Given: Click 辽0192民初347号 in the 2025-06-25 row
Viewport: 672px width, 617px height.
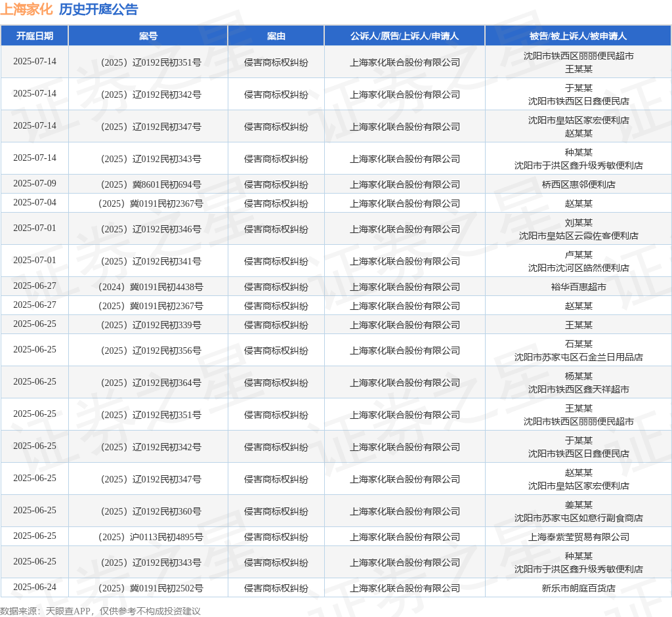Looking at the screenshot, I should click(x=151, y=479).
